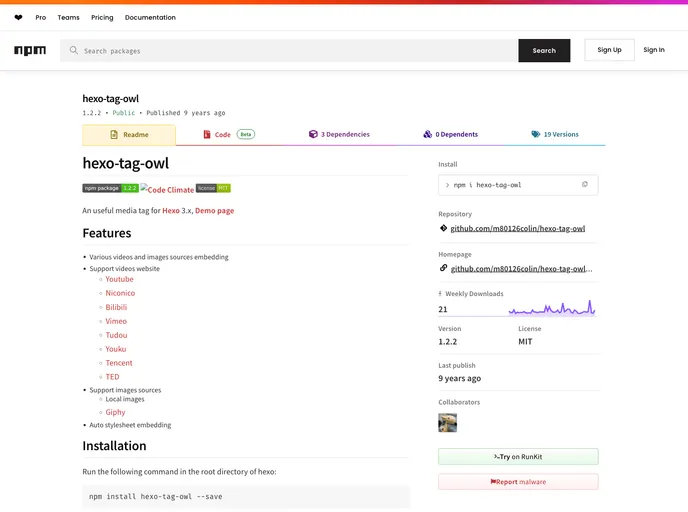Open the Tencent link
Viewport: 688px width, 512px height.
point(119,363)
